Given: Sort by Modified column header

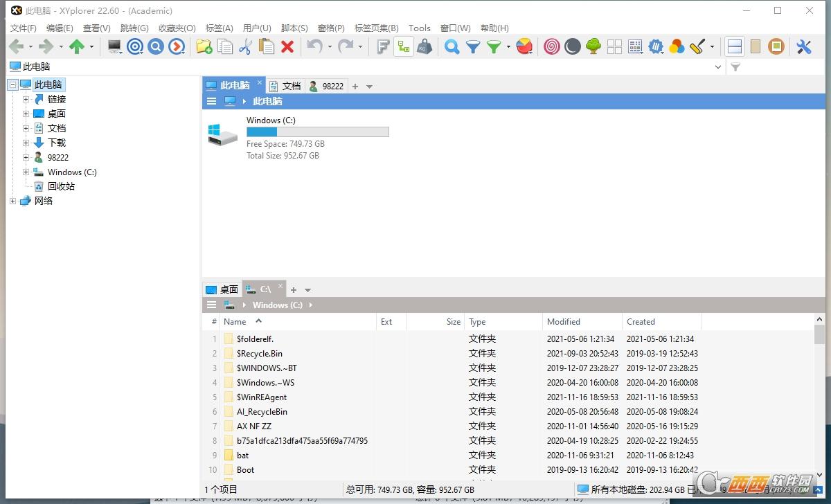Looking at the screenshot, I should (x=582, y=322).
